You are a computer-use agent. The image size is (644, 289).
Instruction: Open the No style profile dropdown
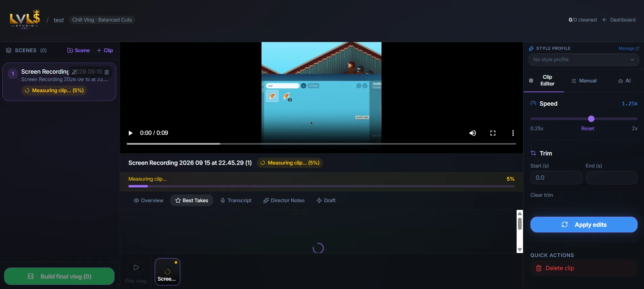coord(584,60)
